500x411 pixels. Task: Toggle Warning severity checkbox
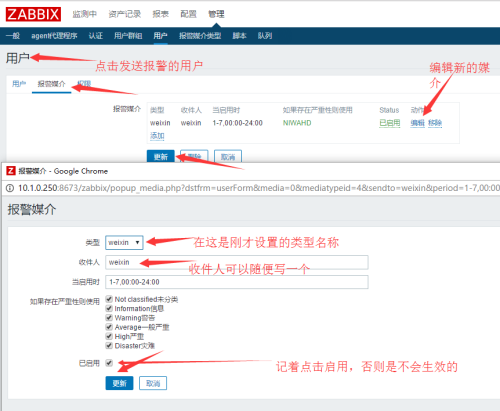[109, 318]
